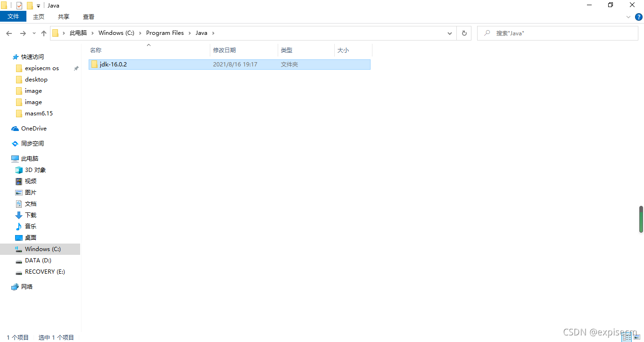Select 同步空间 in the navigation pane

(33, 144)
